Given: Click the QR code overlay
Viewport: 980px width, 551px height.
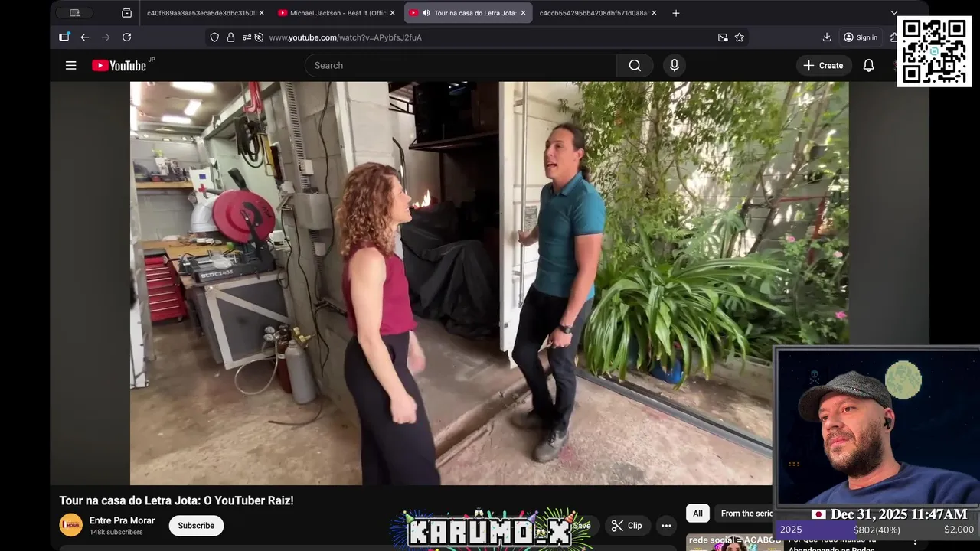Looking at the screenshot, I should (934, 51).
